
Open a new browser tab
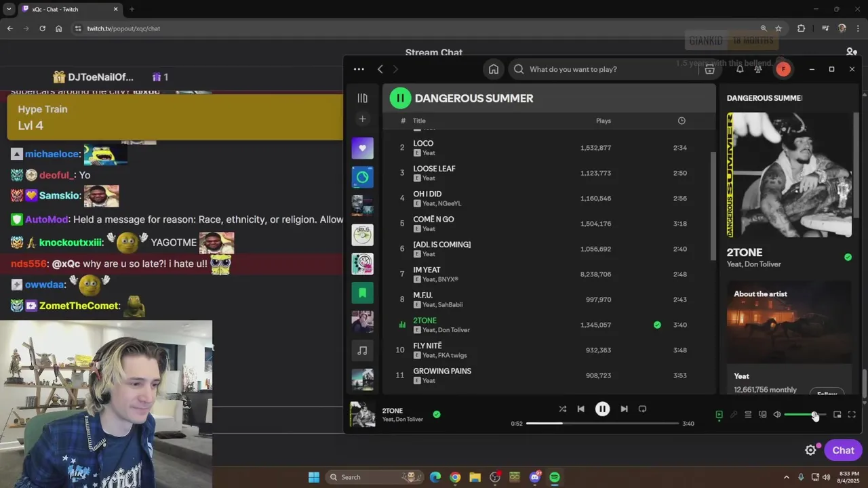click(x=132, y=9)
